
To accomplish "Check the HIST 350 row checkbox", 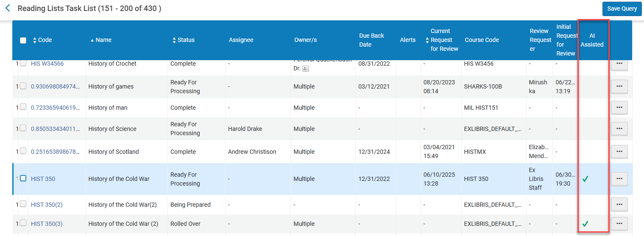I will 23,178.
